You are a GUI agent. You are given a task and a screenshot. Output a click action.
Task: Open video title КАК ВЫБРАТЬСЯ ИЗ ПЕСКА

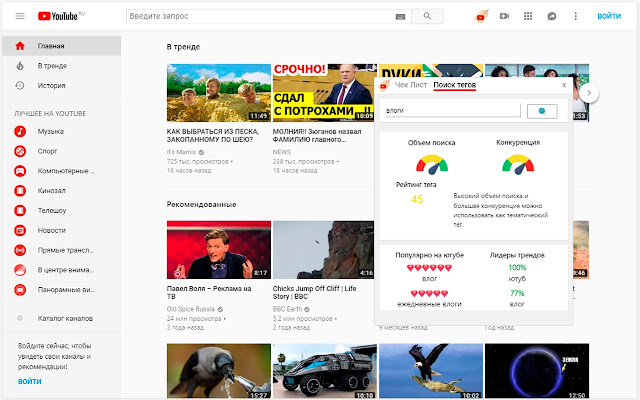pos(213,135)
